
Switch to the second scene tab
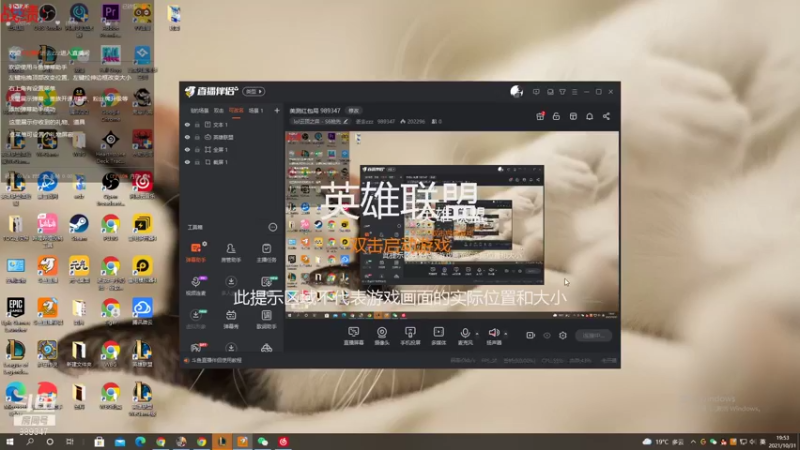pyautogui.click(x=219, y=110)
